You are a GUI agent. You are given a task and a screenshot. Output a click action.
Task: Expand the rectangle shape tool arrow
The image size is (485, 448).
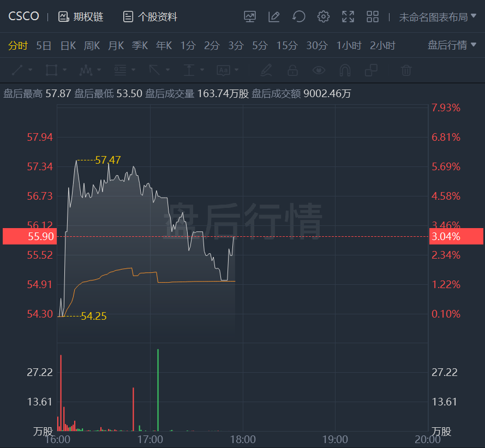click(x=65, y=70)
